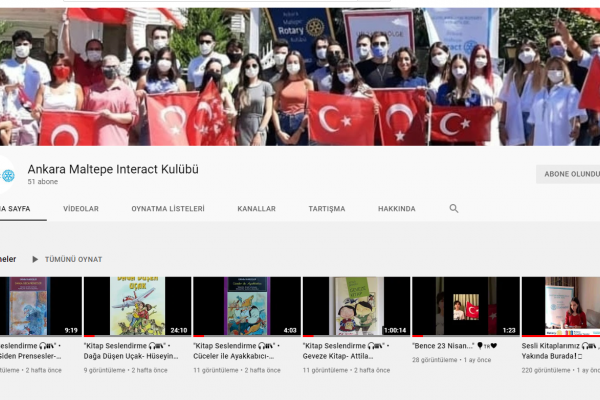Click the "Bence 23 Nisan..." video title
This screenshot has height=400, width=600.
click(x=455, y=346)
